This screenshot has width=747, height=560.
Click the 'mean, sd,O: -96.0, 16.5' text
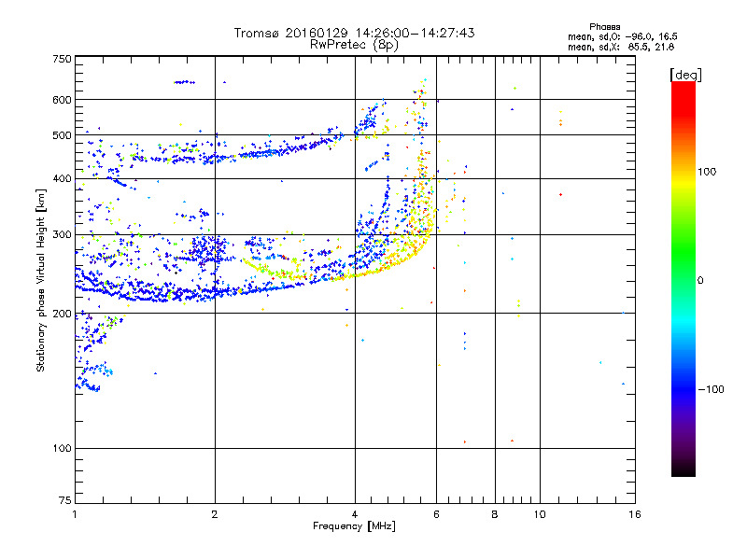(x=622, y=36)
